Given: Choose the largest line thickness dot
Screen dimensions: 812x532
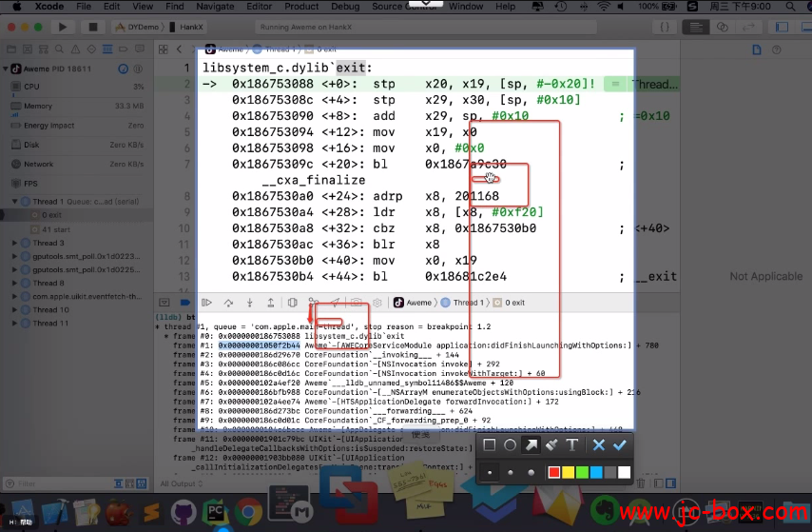Looking at the screenshot, I should point(531,472).
